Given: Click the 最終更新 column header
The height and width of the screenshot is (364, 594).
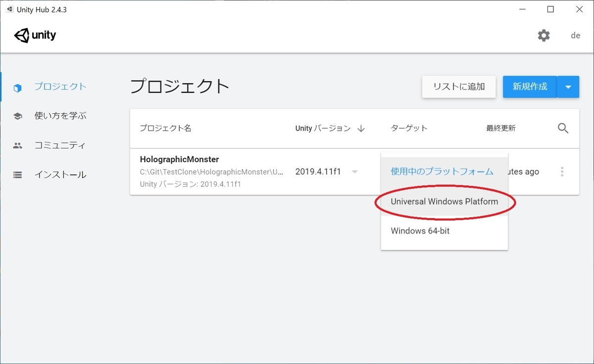Looking at the screenshot, I should (x=500, y=128).
